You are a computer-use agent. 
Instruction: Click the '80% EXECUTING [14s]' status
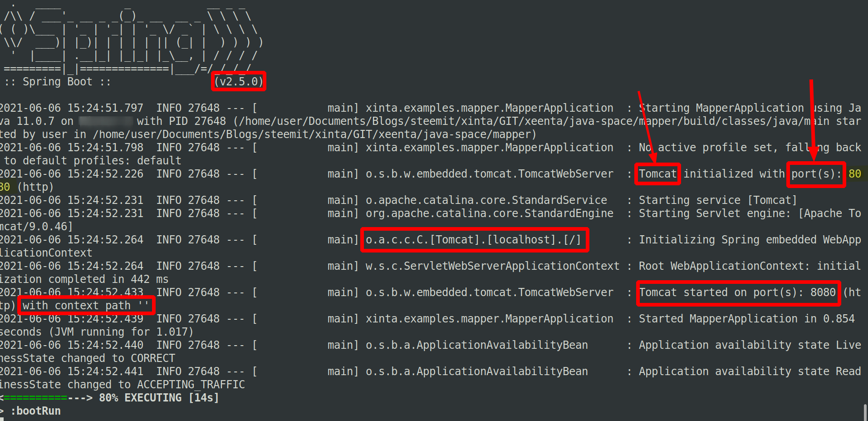(159, 398)
